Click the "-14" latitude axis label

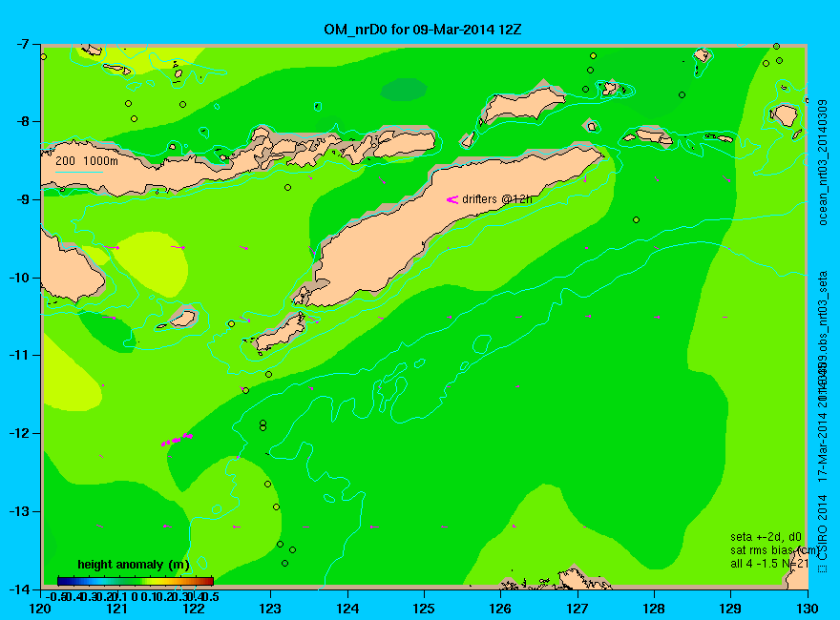pos(21,589)
